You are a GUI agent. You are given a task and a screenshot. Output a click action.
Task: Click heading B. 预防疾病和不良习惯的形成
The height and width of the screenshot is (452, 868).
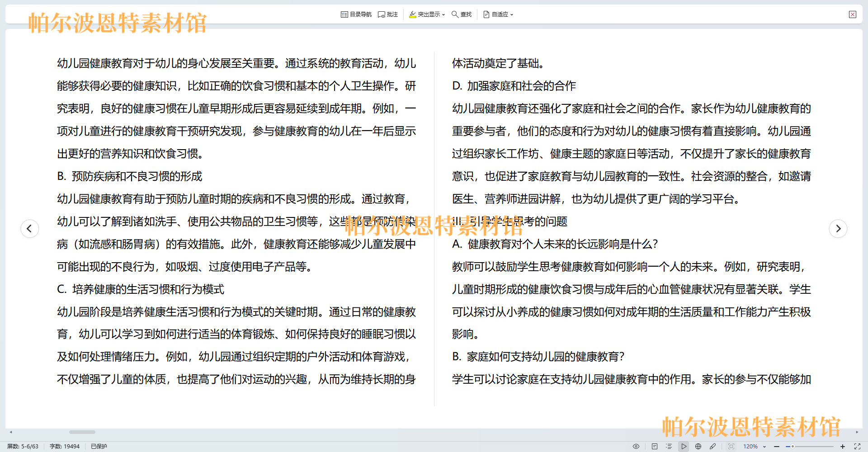tap(130, 176)
